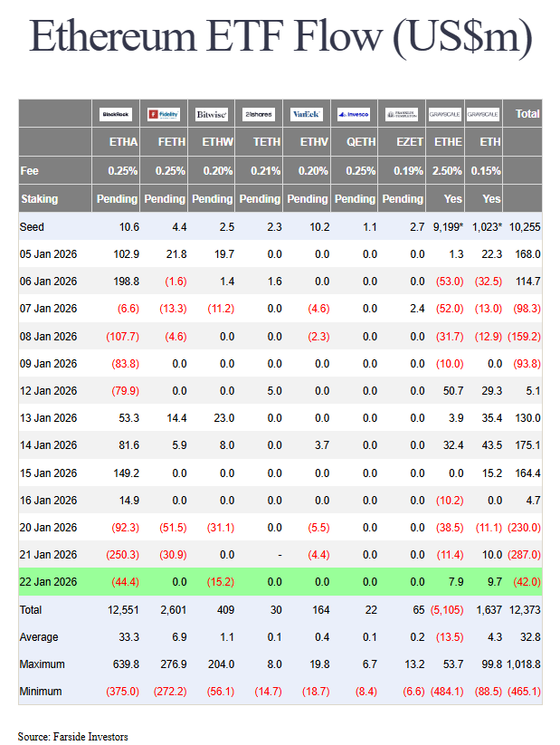Viewport: 560px width, 745px height.
Task: Click the Maximum row label
Action: pos(43,664)
